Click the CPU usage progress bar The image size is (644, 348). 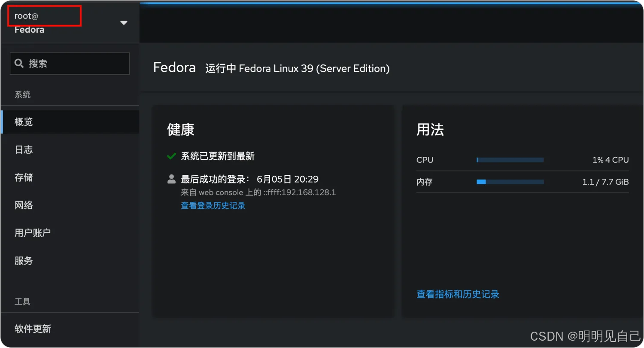click(x=510, y=160)
